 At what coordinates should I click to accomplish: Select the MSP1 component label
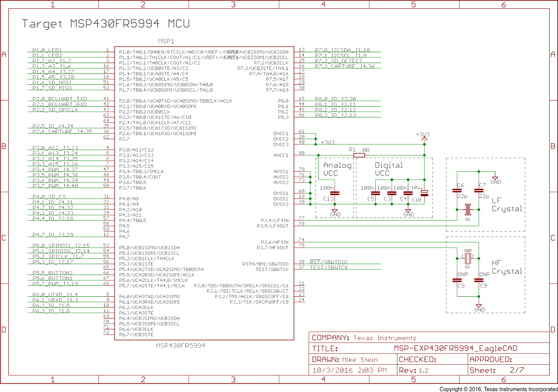(166, 41)
